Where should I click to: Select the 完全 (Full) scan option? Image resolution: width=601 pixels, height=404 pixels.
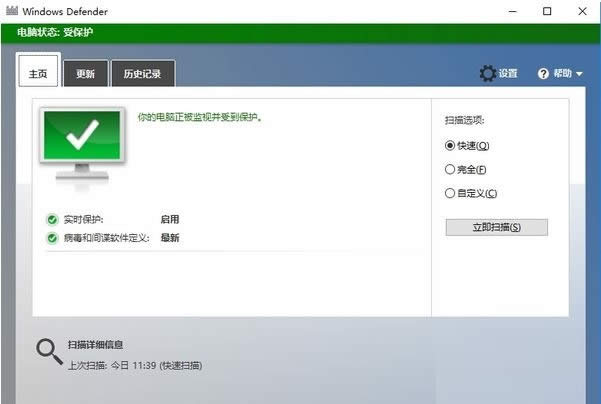(450, 169)
